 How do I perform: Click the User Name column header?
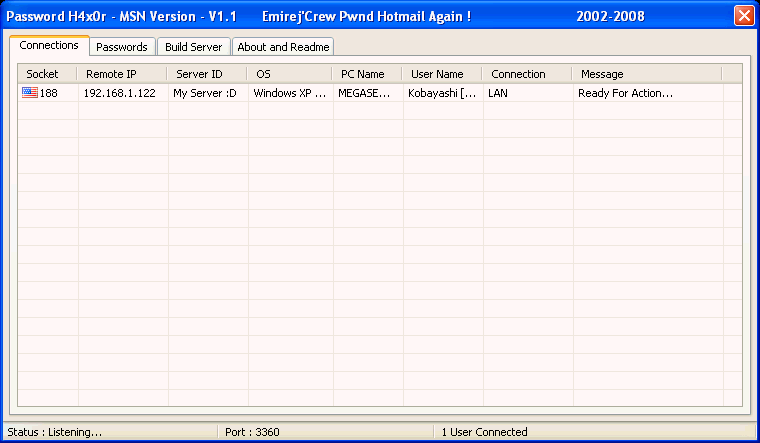click(x=441, y=74)
